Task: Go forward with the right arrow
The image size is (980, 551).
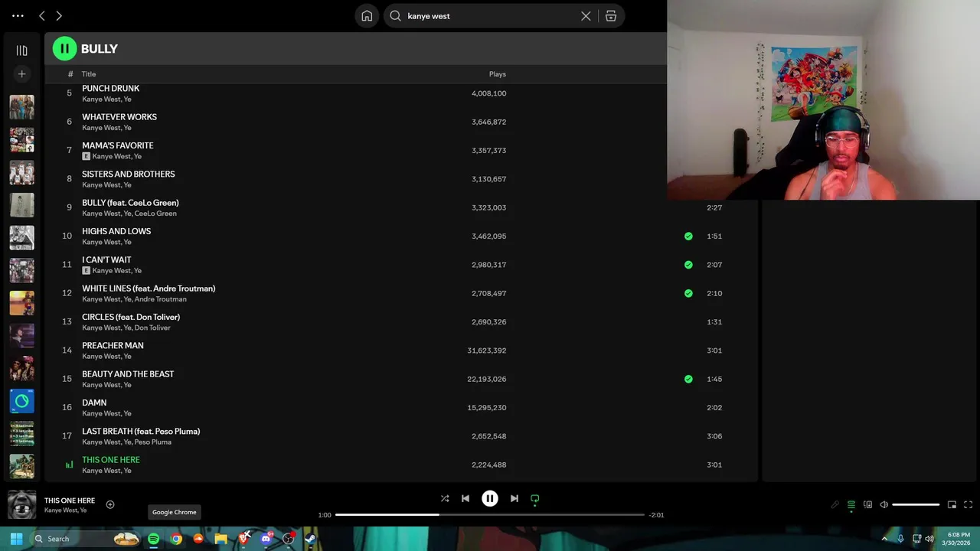Action: [59, 15]
